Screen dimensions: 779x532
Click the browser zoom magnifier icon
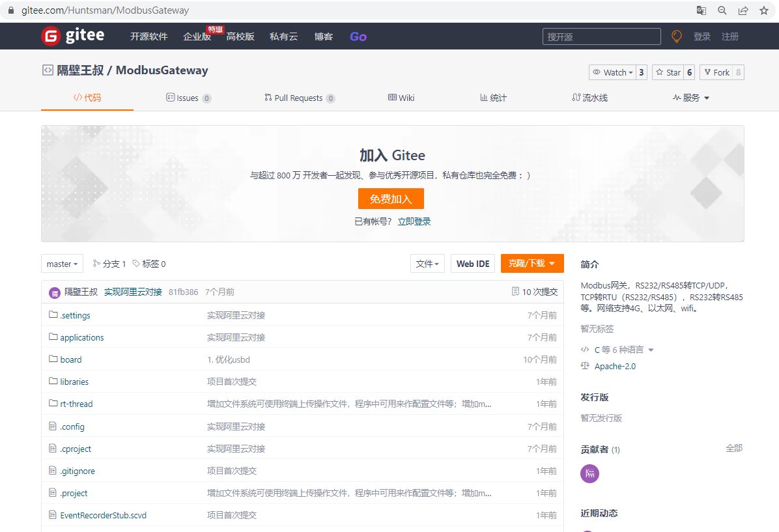pos(722,10)
